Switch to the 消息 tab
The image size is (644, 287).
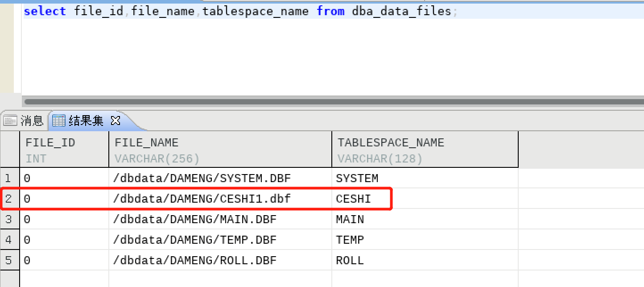[24, 121]
